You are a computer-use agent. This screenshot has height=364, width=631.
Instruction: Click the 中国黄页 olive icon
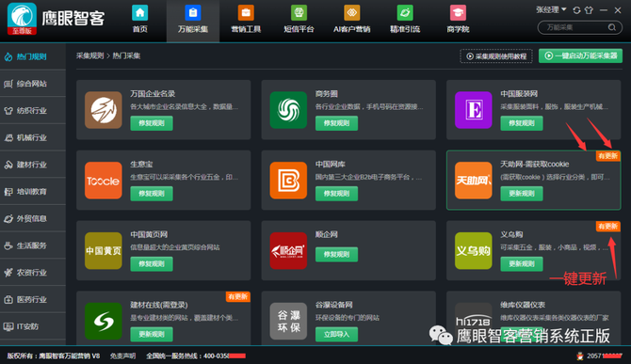[104, 251]
